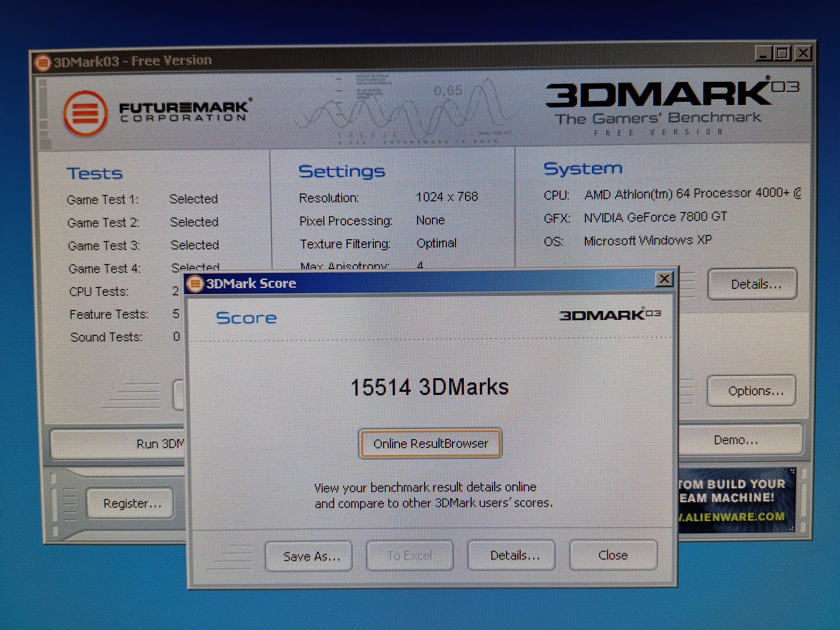Maximize the 3DMark03 main window

(783, 53)
